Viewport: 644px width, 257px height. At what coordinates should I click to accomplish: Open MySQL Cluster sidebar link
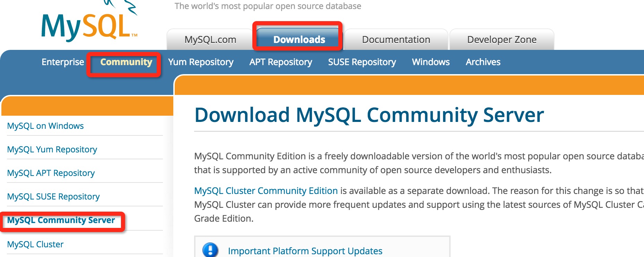[35, 244]
